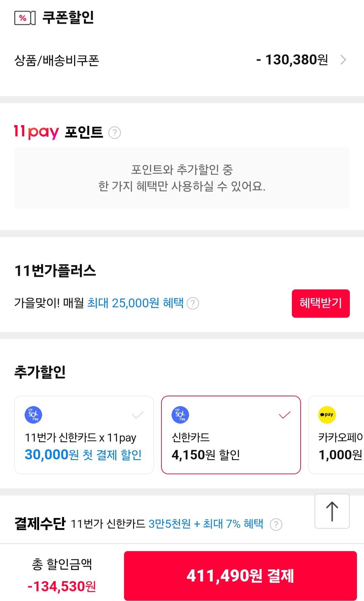Deselect 신한카드 4,150원 할인 option
The height and width of the screenshot is (601, 364).
point(231,435)
